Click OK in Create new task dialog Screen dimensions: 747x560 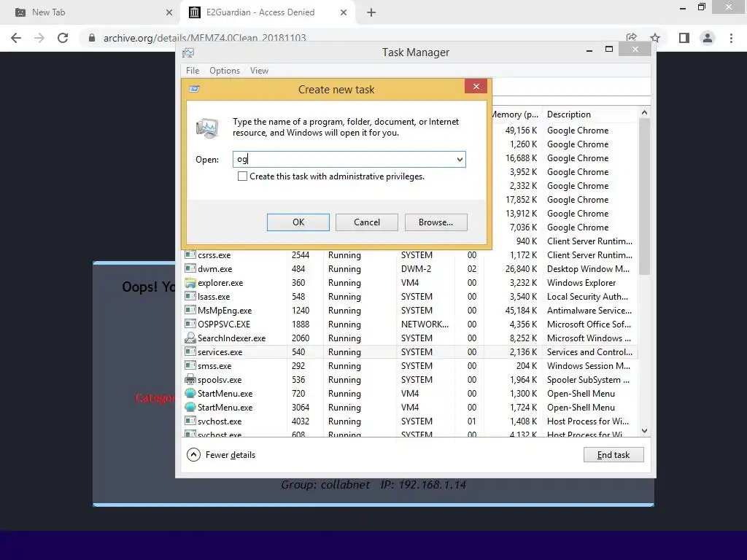(x=298, y=222)
